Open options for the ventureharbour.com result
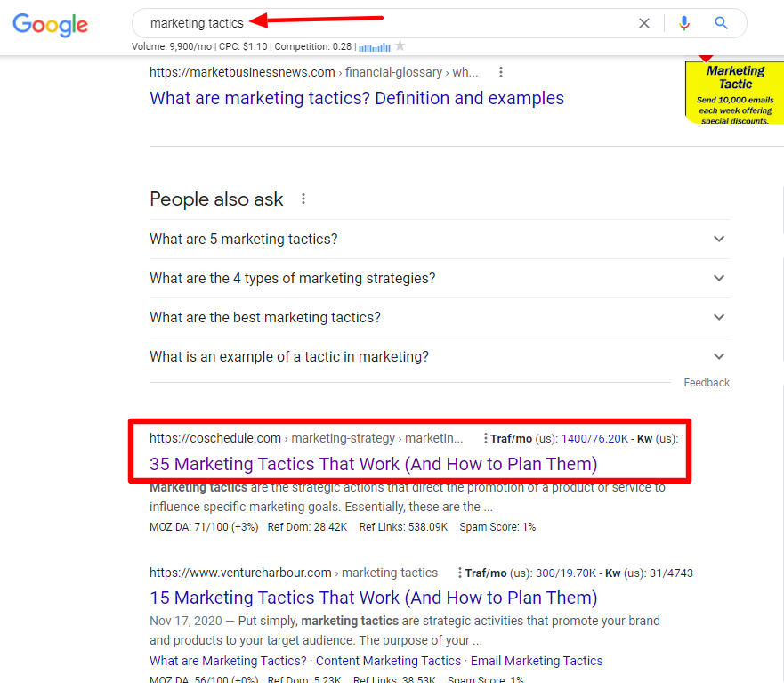 coord(459,573)
